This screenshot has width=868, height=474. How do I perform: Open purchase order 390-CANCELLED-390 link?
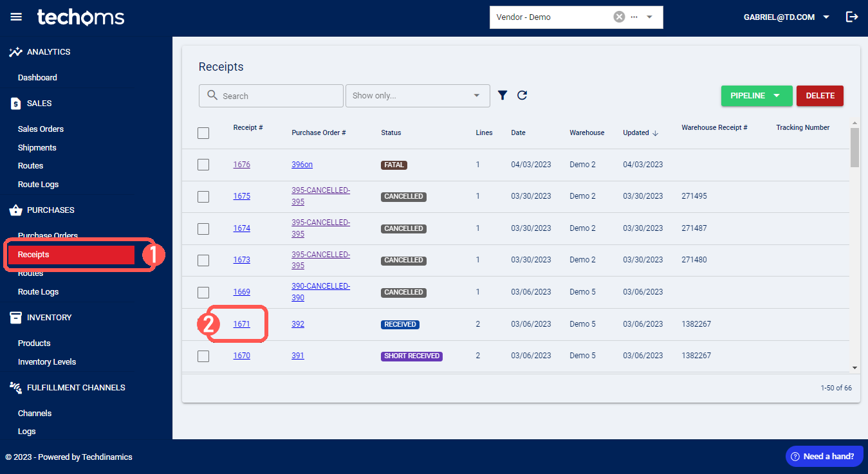tap(320, 292)
